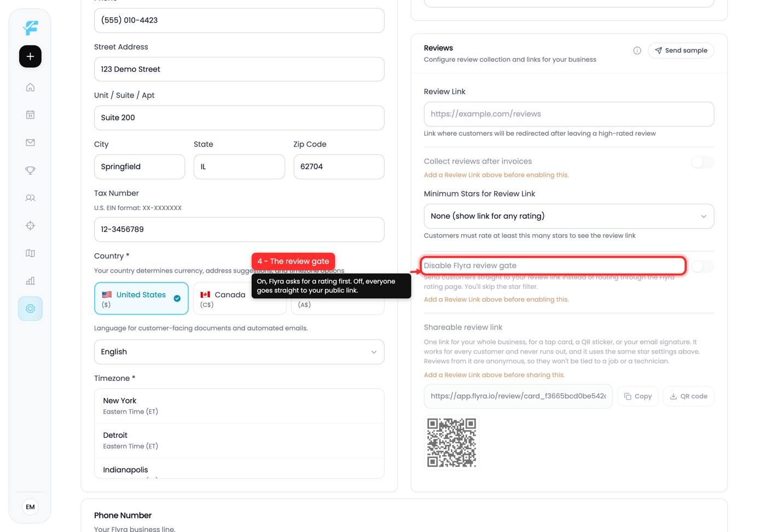Send a sample review request

(681, 50)
